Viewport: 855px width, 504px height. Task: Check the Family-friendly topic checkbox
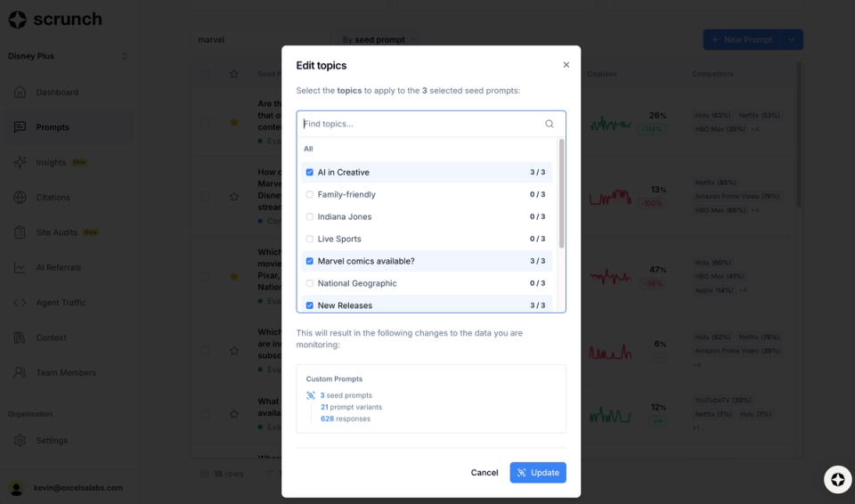click(310, 195)
